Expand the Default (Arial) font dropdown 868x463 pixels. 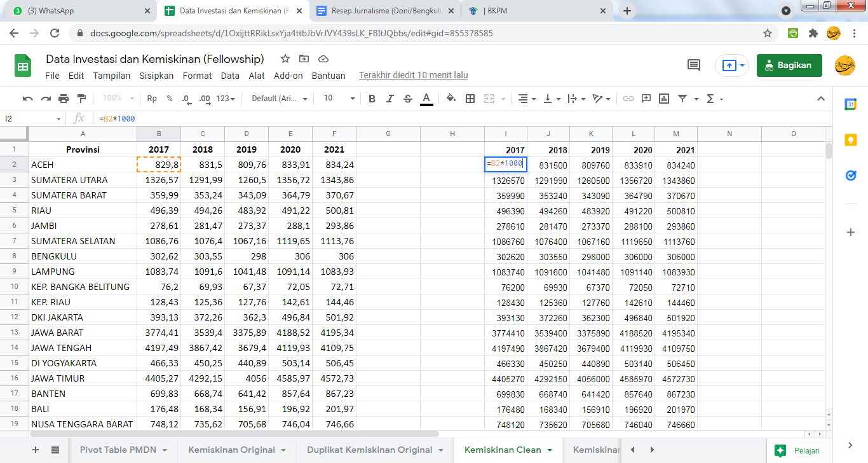coord(280,99)
